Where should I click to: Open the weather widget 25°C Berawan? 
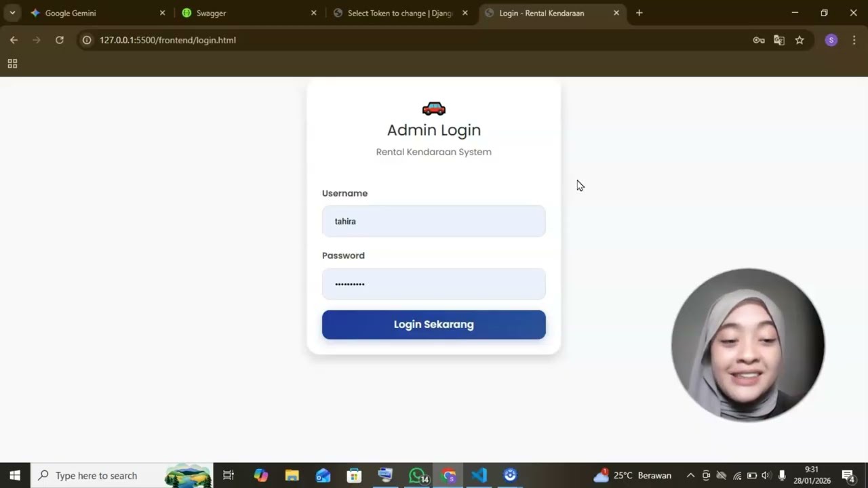(632, 475)
